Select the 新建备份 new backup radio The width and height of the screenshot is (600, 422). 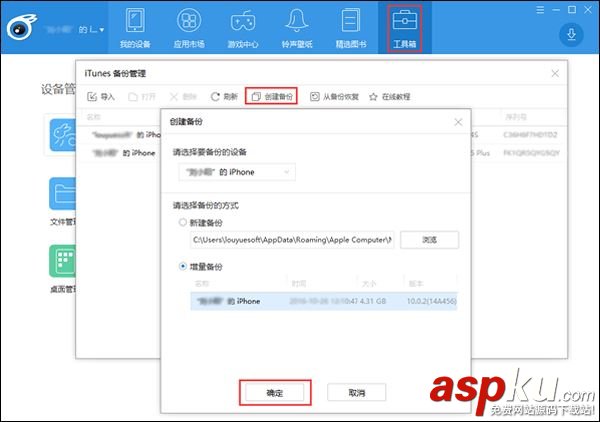[x=183, y=222]
